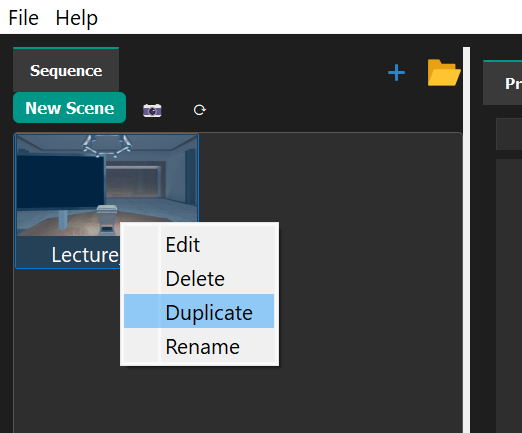Open the yellow folder icon

coord(444,72)
